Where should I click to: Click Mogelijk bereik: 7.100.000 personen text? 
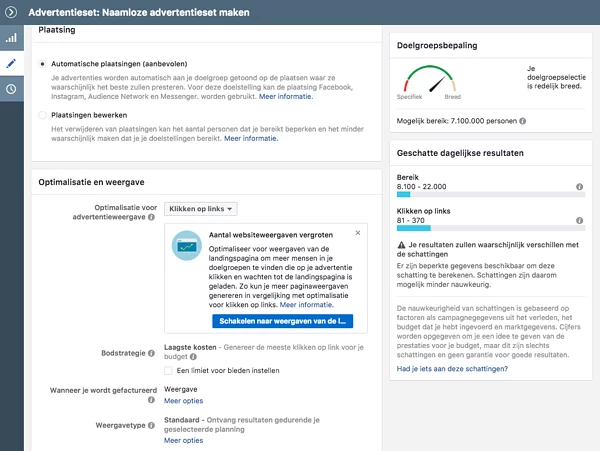click(457, 121)
